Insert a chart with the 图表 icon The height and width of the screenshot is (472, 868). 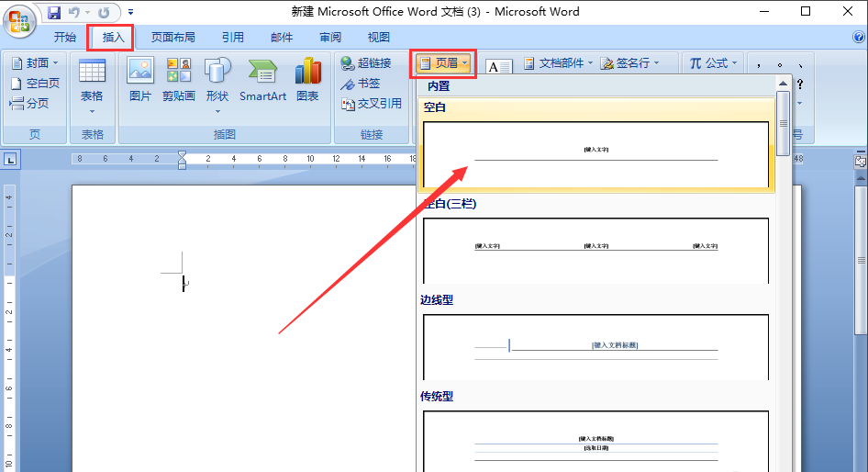click(x=307, y=80)
